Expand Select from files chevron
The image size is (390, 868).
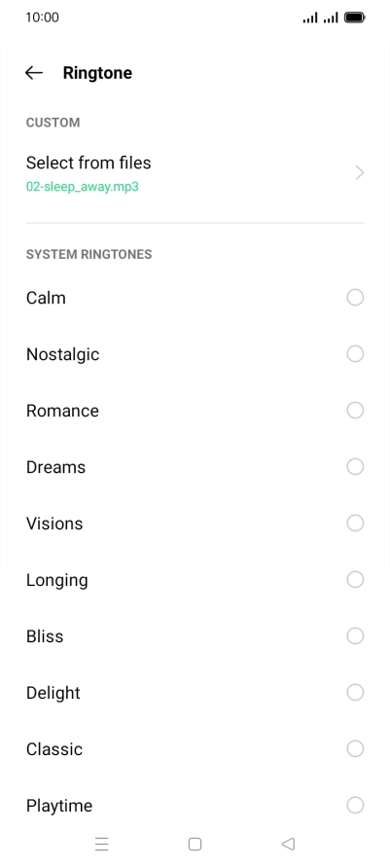click(360, 173)
